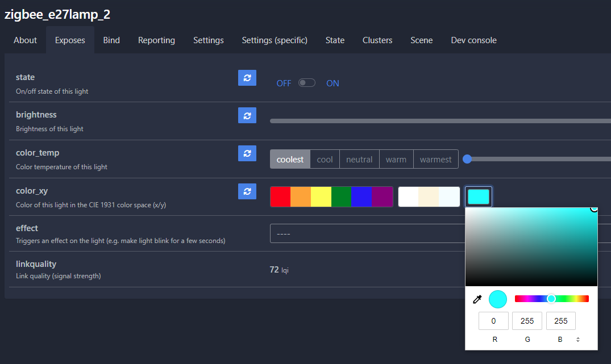Pick a color with the eyedropper tool
The width and height of the screenshot is (611, 364).
tap(477, 299)
